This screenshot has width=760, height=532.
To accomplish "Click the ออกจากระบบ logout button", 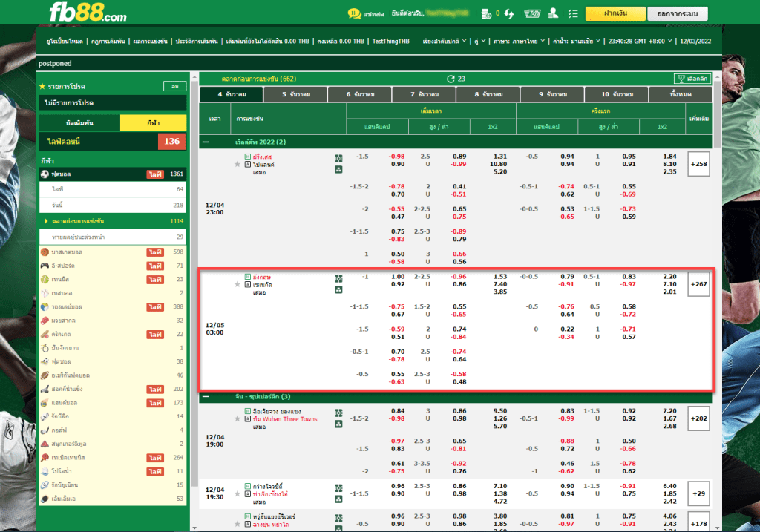I will pos(677,13).
